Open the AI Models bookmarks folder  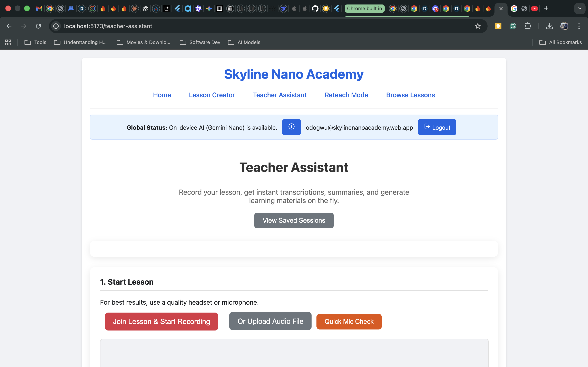(244, 42)
